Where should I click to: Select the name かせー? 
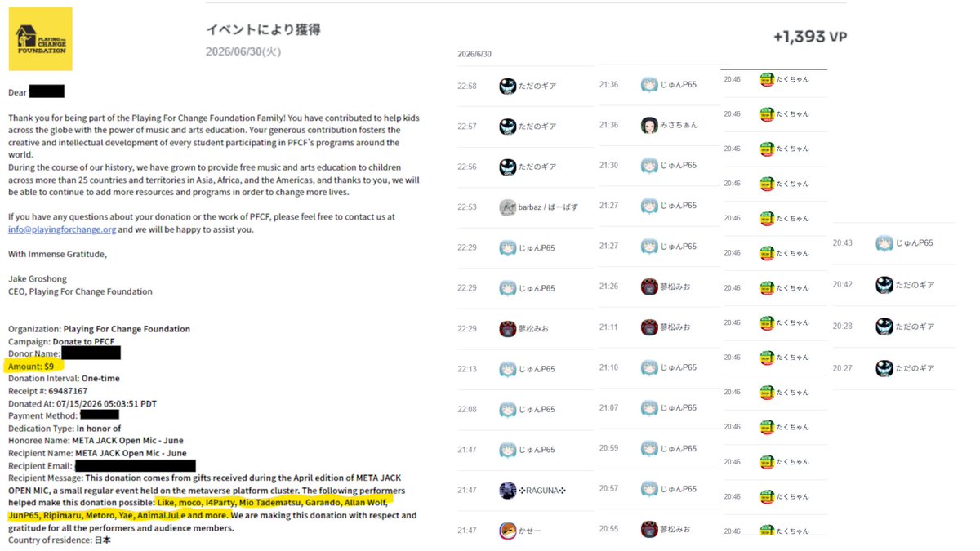tap(529, 531)
